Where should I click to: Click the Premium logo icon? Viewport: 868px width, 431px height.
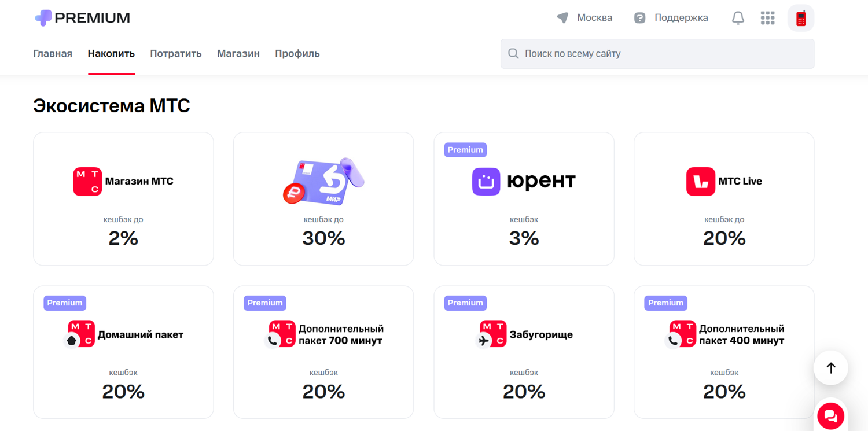pos(43,18)
